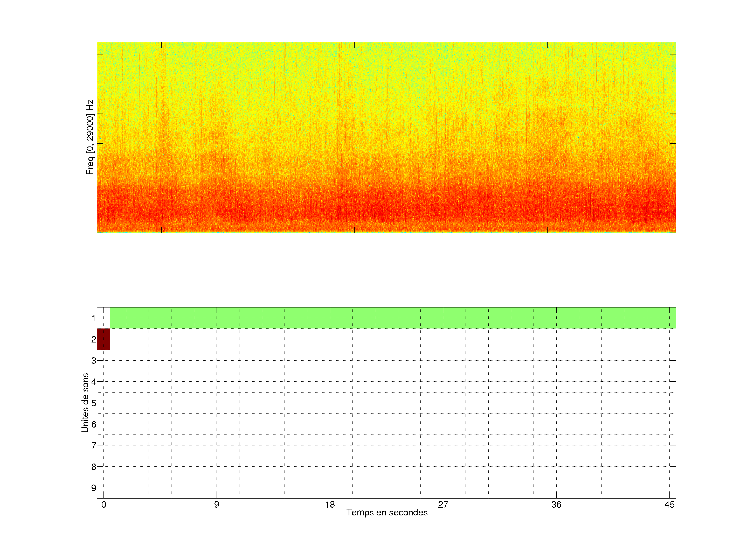Image resolution: width=747 pixels, height=560 pixels.
Task: Click the 'Temps en secondes' axis label
Action: coord(387,512)
